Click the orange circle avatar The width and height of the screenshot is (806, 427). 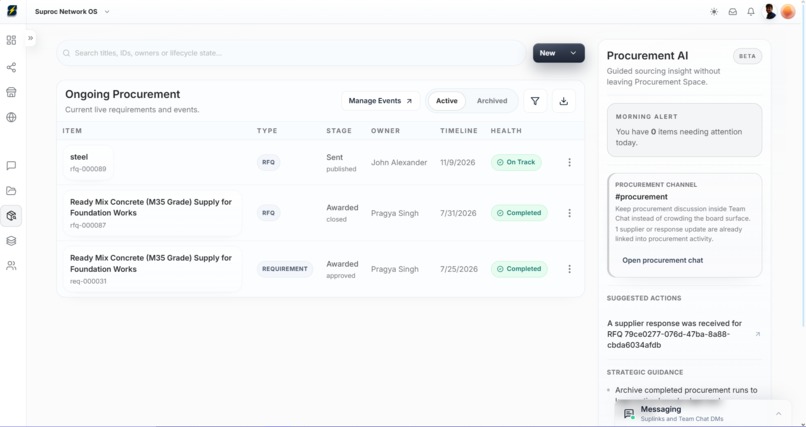pos(788,11)
